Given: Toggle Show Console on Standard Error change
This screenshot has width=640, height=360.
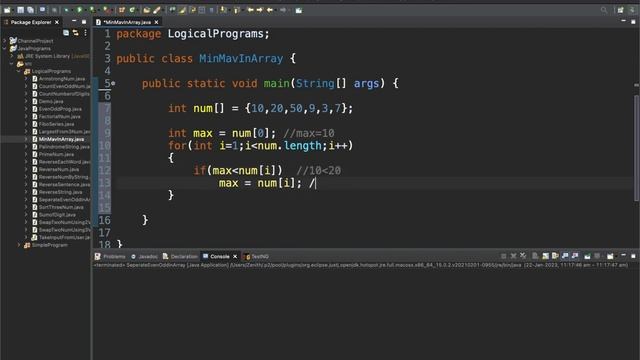Looking at the screenshot, I should (x=575, y=256).
